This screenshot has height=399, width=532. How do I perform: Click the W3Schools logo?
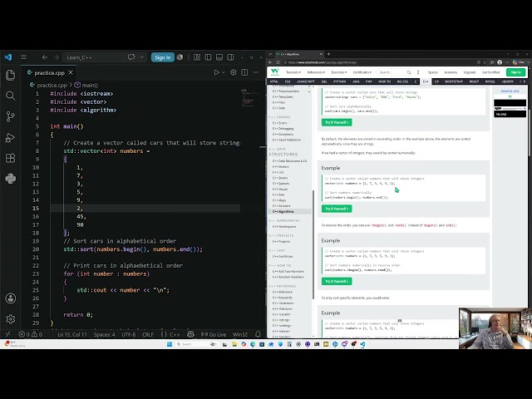click(x=275, y=72)
